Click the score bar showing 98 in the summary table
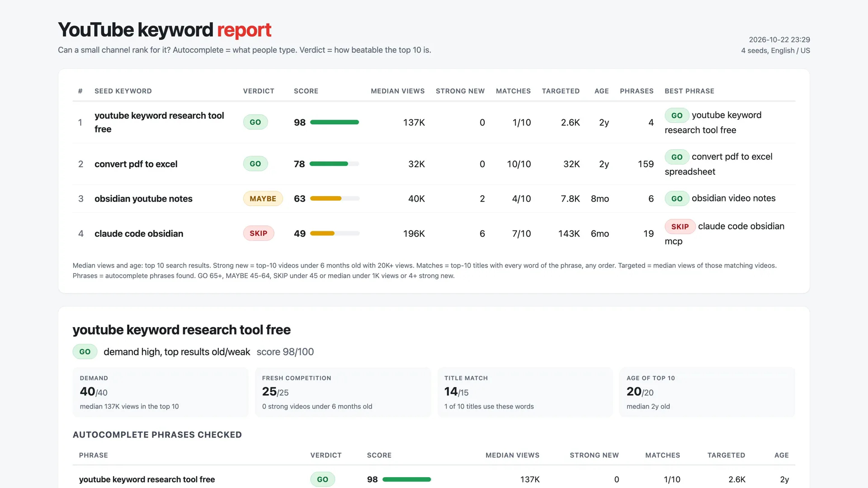Viewport: 868px width, 488px height. click(335, 122)
